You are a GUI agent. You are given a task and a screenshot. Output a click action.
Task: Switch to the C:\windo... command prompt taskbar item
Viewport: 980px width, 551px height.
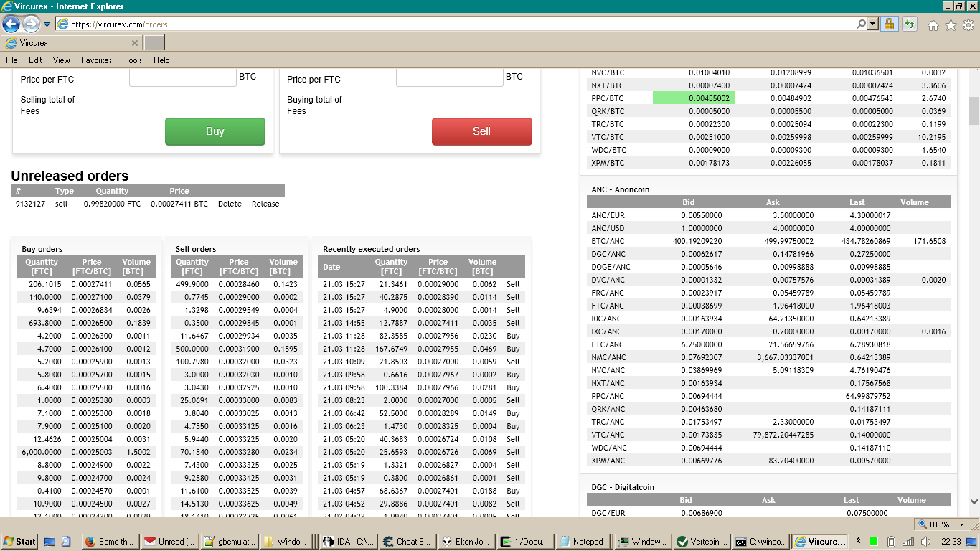[x=761, y=542]
